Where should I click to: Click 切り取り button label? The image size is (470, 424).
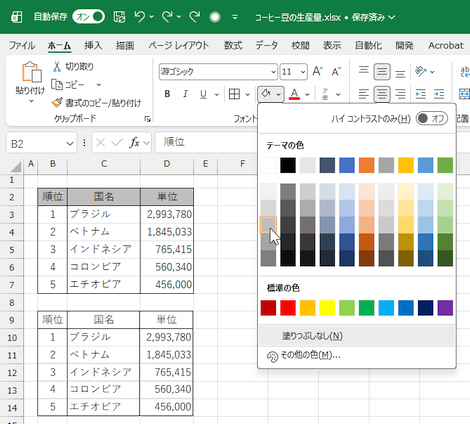pyautogui.click(x=79, y=67)
